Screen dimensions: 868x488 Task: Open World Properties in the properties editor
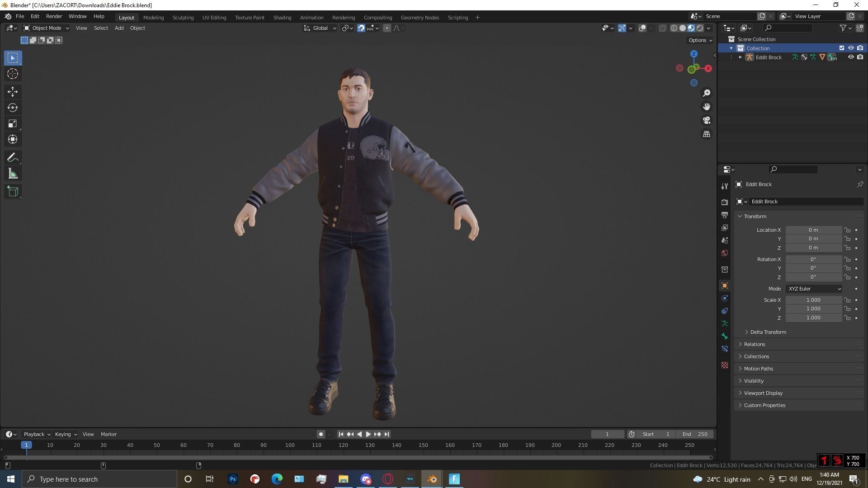point(725,253)
